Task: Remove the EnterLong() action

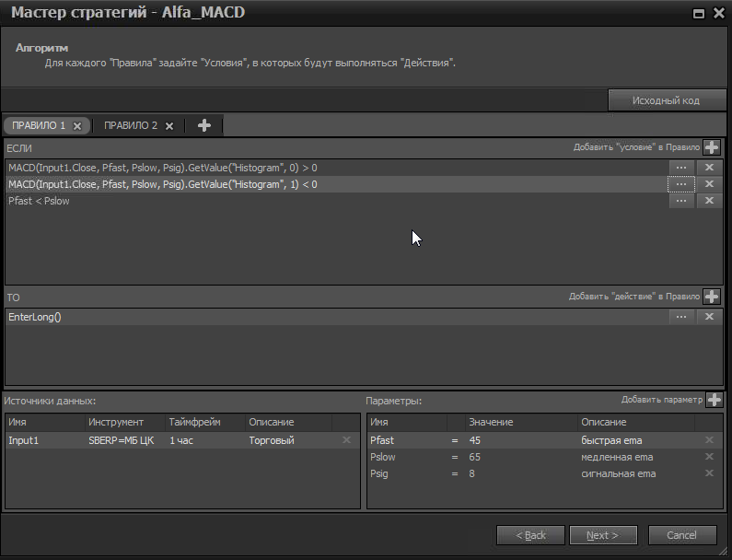Action: [709, 317]
